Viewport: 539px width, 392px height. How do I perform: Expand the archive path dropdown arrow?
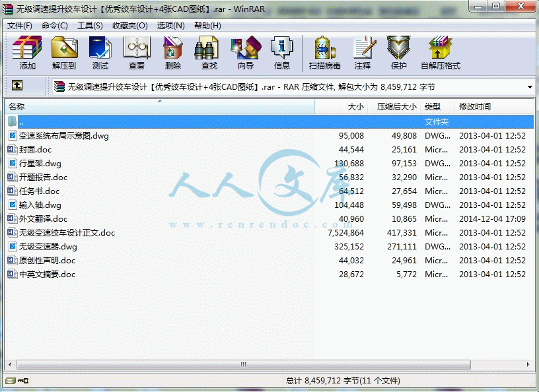(530, 87)
